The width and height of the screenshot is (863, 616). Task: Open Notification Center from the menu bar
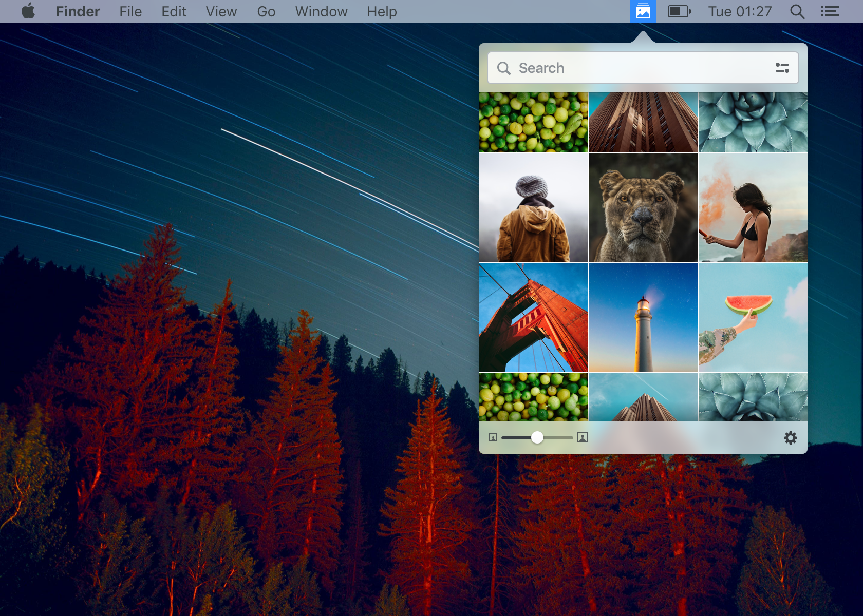pyautogui.click(x=830, y=11)
